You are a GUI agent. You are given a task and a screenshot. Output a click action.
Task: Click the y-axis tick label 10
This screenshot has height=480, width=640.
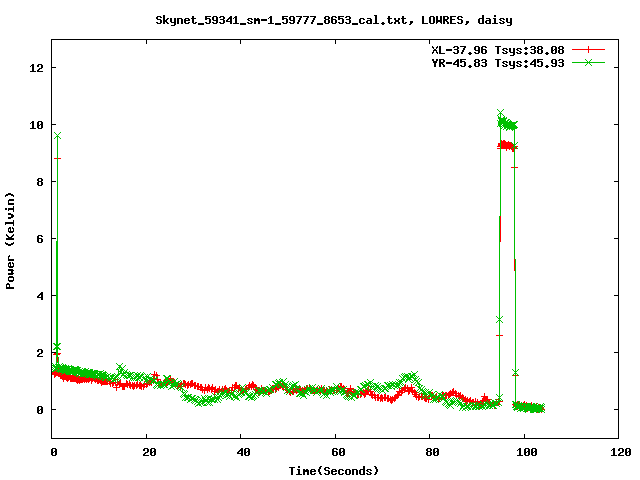tap(36, 125)
